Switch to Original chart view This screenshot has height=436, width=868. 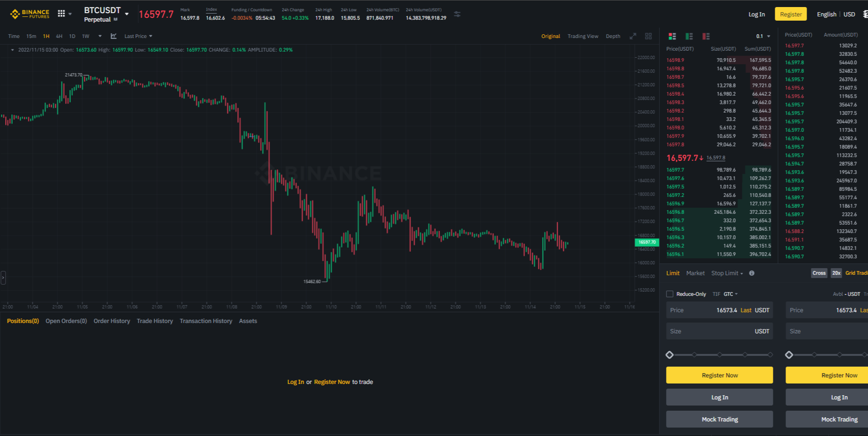coord(551,36)
